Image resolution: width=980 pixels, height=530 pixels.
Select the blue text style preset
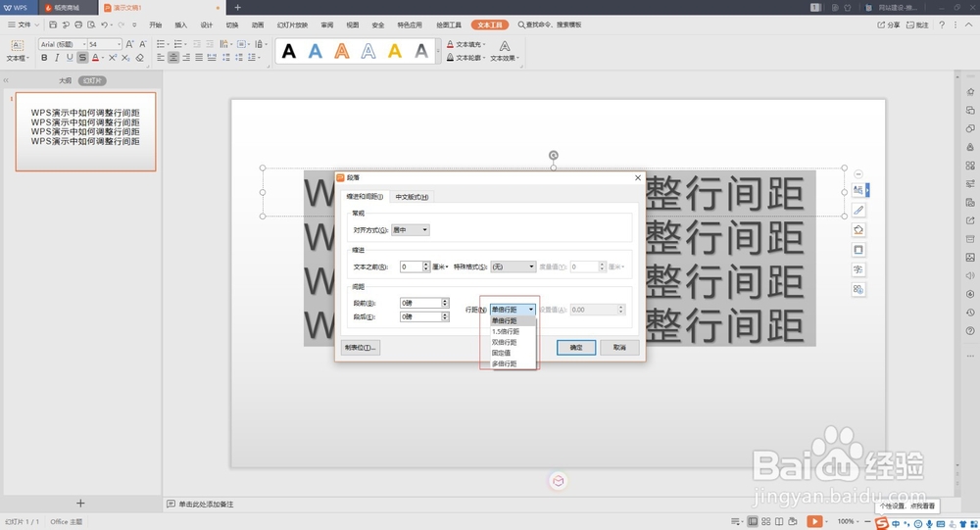pos(316,51)
